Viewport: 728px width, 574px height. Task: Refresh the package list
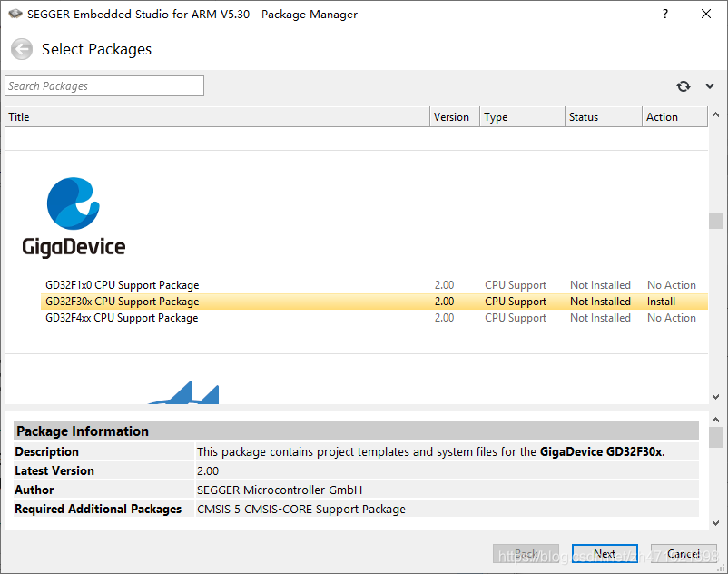(683, 86)
